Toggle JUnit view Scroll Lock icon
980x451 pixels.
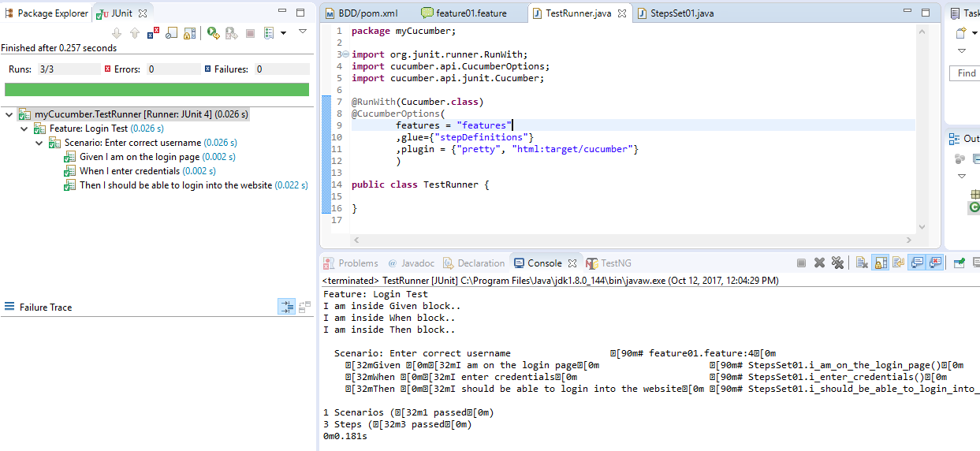coord(189,33)
